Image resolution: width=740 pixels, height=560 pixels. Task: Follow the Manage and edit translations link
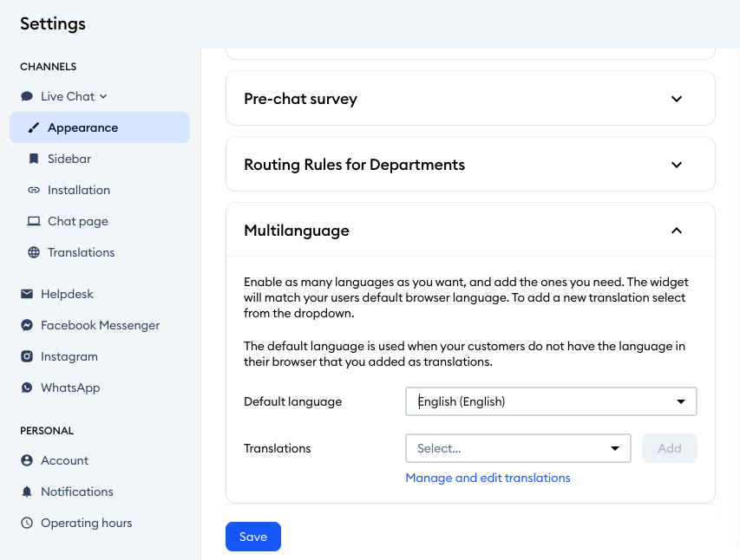pos(488,478)
